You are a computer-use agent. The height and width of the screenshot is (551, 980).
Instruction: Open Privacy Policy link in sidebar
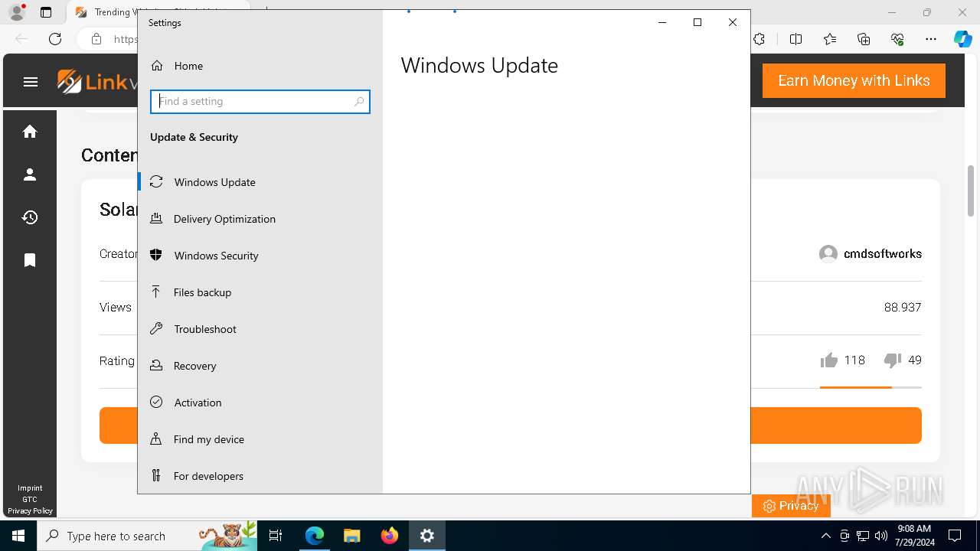30,510
